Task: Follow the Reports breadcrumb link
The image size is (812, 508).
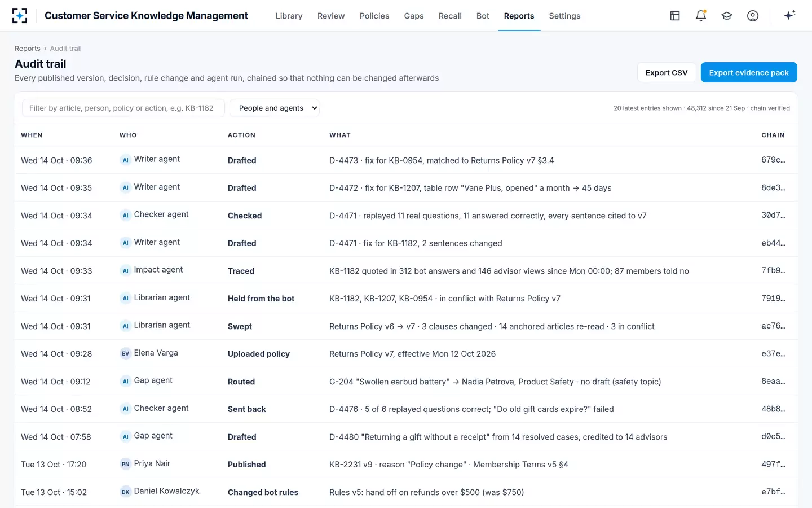Action: pyautogui.click(x=28, y=49)
